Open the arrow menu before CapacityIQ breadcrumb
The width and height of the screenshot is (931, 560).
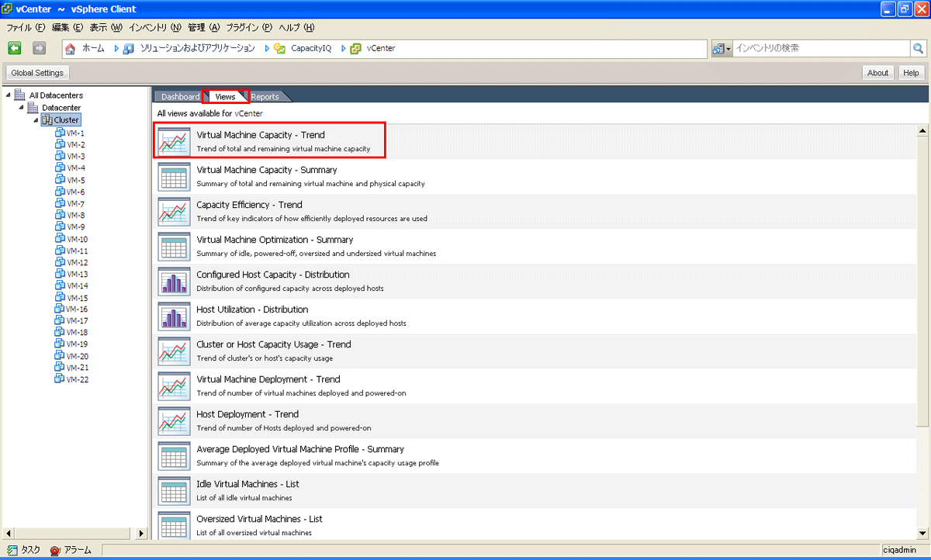click(267, 48)
